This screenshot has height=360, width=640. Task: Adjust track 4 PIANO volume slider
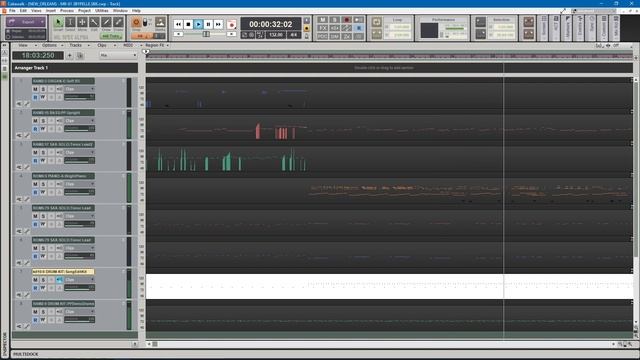tap(79, 192)
